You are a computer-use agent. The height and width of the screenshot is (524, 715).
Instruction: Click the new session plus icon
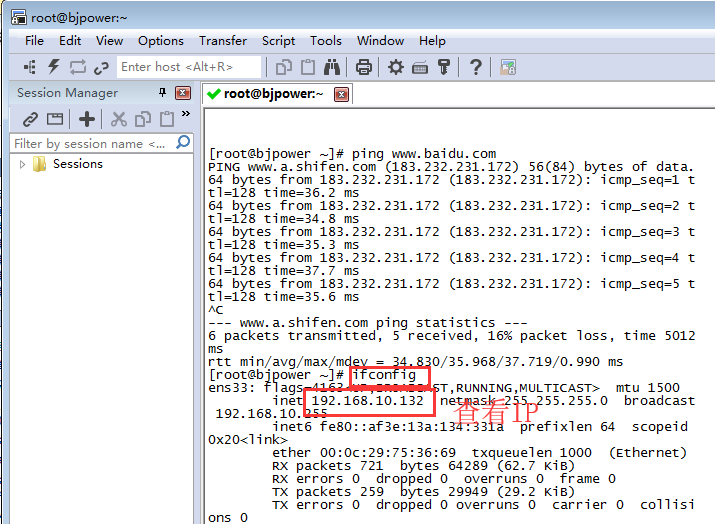[87, 119]
